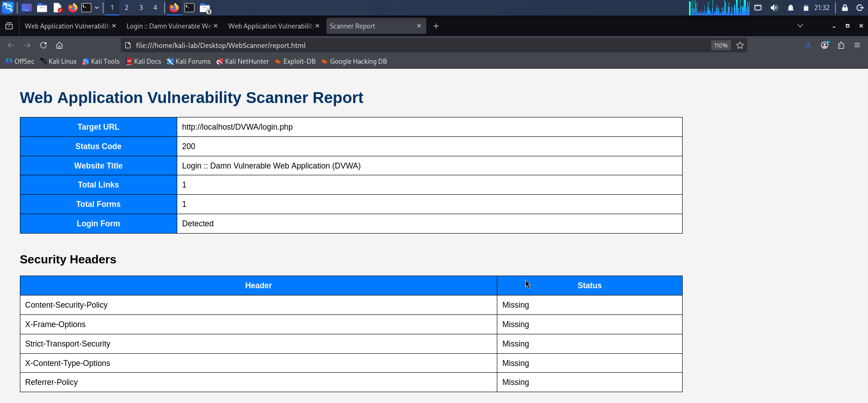The image size is (868, 403).
Task: Switch to the Login :: Damn Vulnerable Web tab
Action: (169, 26)
